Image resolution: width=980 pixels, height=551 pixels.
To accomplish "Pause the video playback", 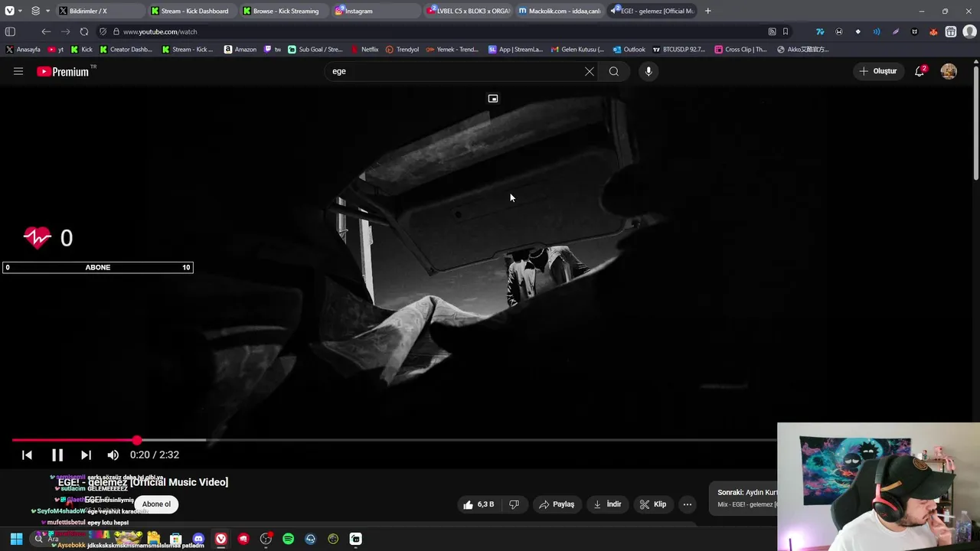I will coord(57,455).
